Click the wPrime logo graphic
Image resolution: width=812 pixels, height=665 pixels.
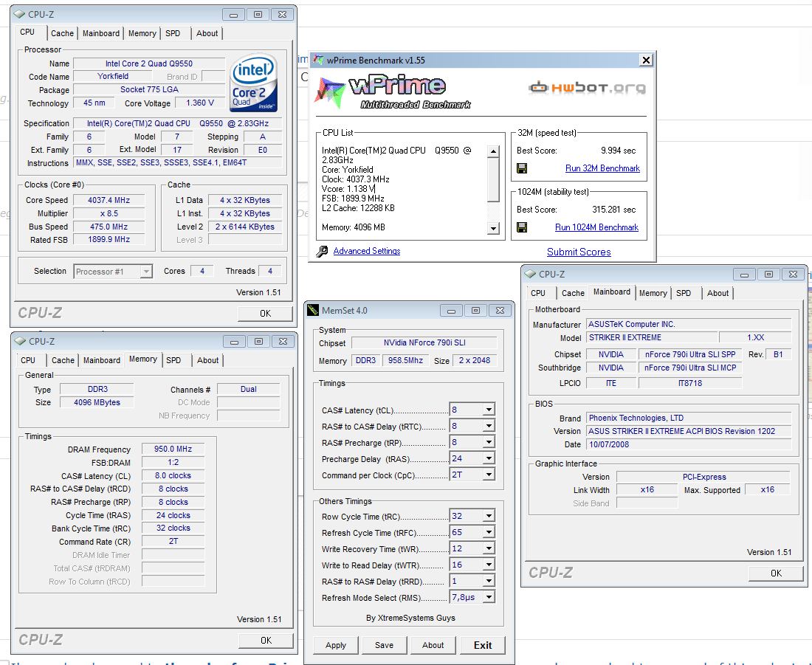click(393, 92)
